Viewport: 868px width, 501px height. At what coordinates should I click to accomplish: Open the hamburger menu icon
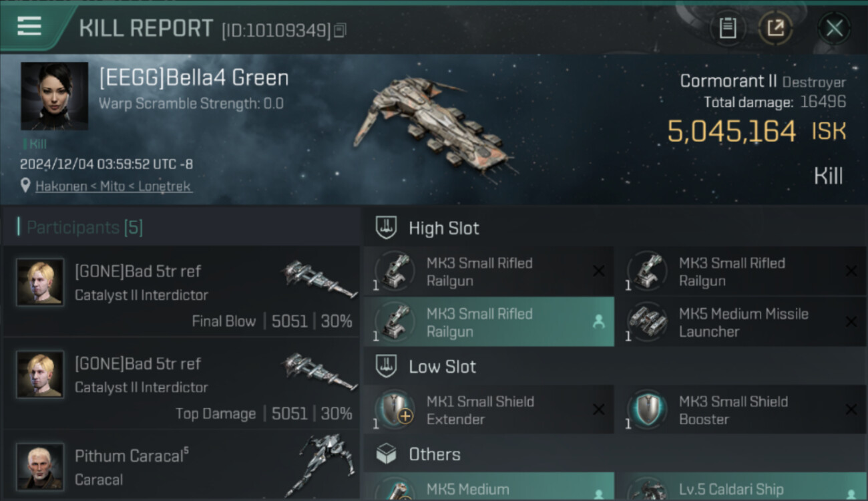point(29,27)
